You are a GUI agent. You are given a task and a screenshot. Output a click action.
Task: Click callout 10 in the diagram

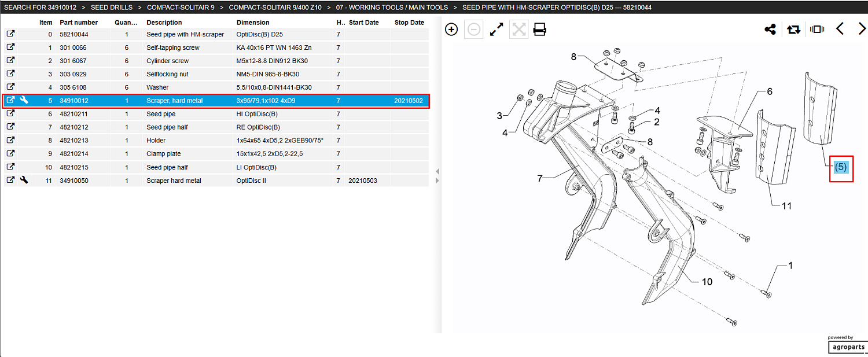coord(707,282)
